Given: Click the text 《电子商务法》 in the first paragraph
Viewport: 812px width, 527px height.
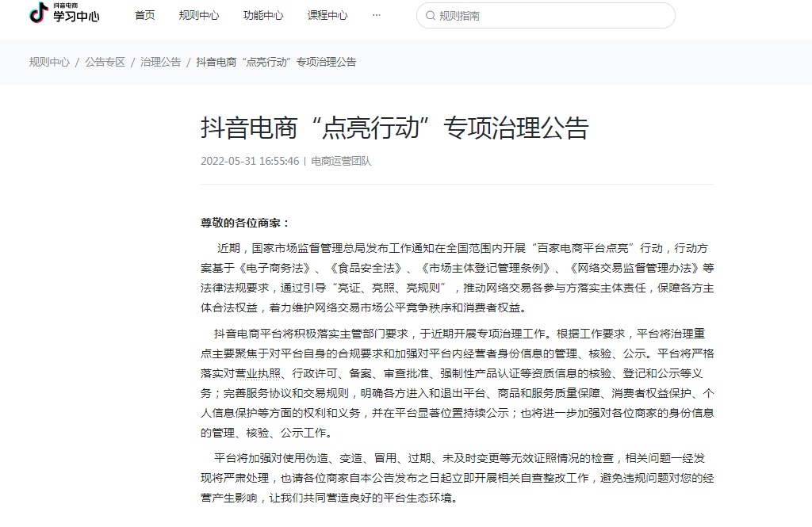Looking at the screenshot, I should [275, 268].
